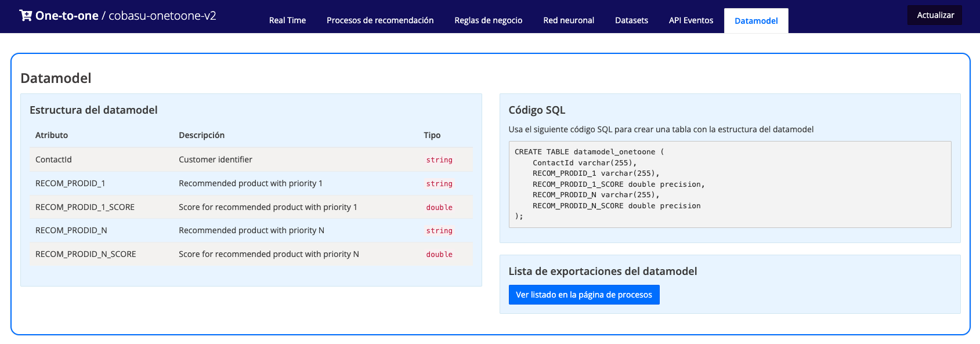980x344 pixels.
Task: Open the Real Time tab
Action: tap(287, 20)
